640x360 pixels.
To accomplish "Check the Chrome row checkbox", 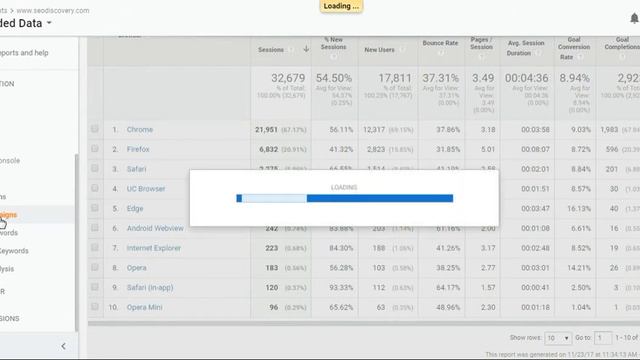I will (95, 129).
